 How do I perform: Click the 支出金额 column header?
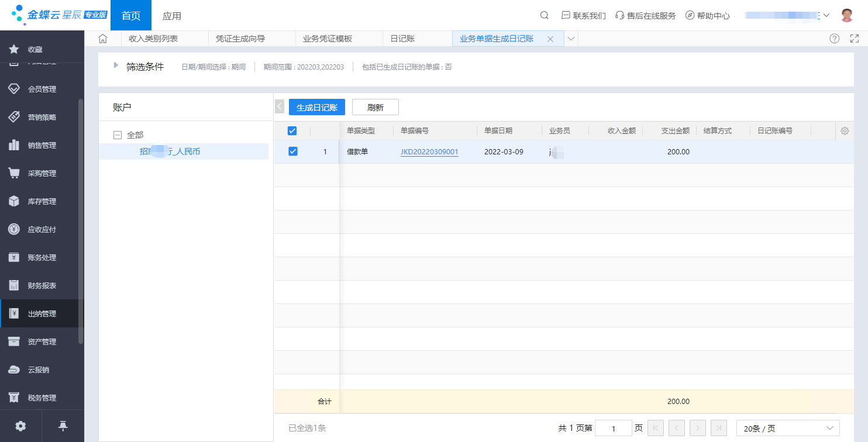676,131
